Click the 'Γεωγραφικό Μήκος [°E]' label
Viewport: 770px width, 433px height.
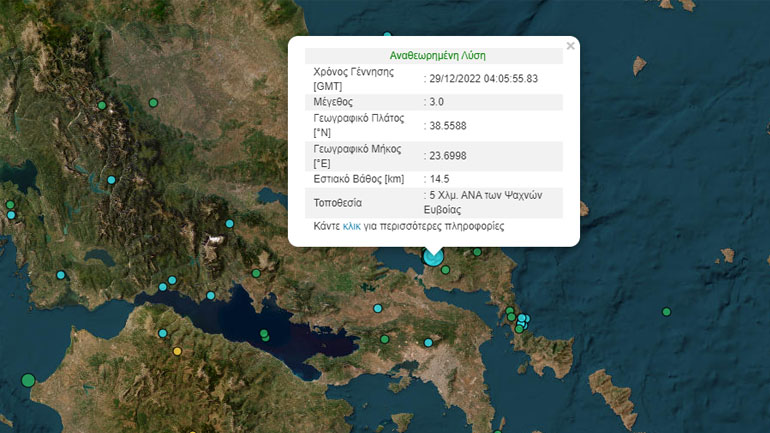357,156
